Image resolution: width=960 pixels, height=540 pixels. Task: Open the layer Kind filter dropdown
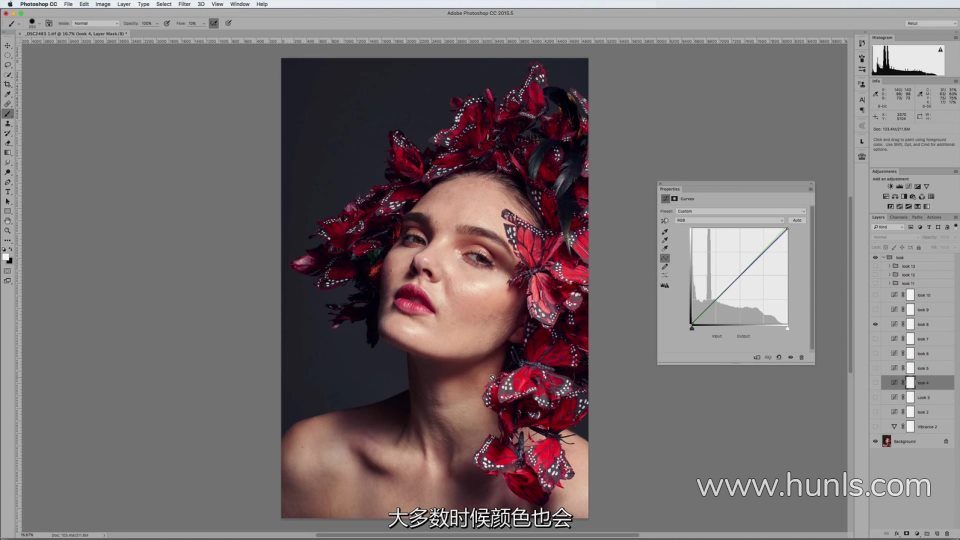click(888, 227)
